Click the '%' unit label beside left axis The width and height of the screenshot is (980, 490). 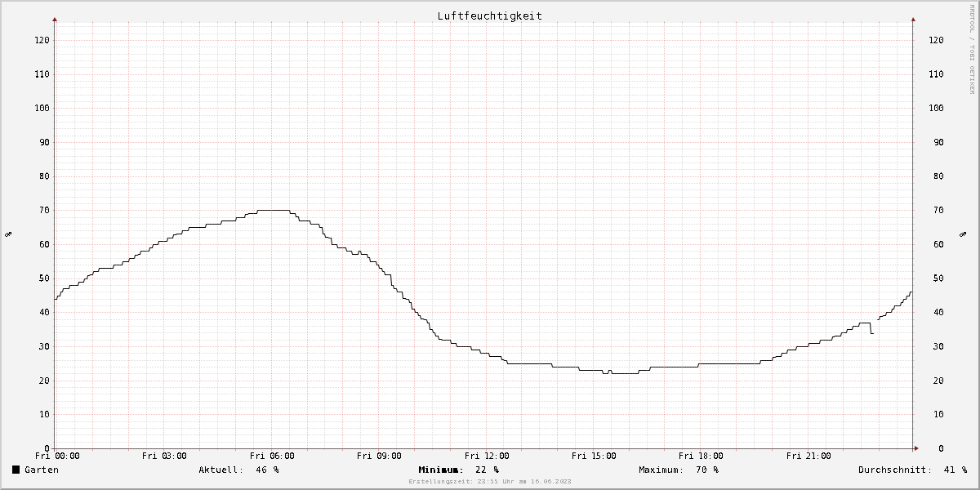(x=8, y=234)
